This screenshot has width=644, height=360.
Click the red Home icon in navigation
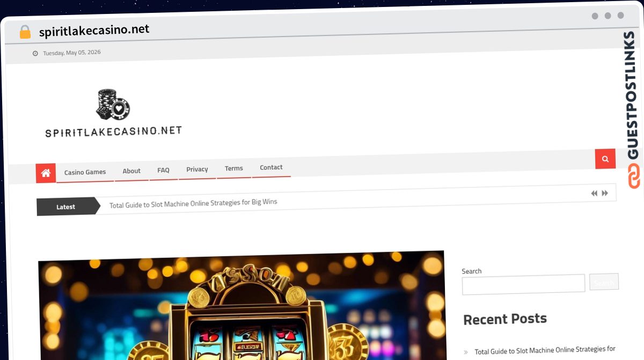click(46, 173)
